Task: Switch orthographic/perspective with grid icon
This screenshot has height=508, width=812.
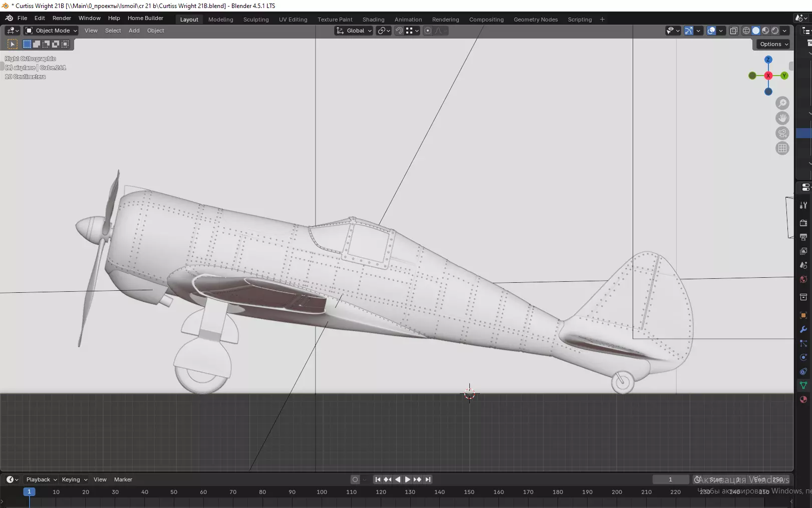Action: (x=782, y=148)
